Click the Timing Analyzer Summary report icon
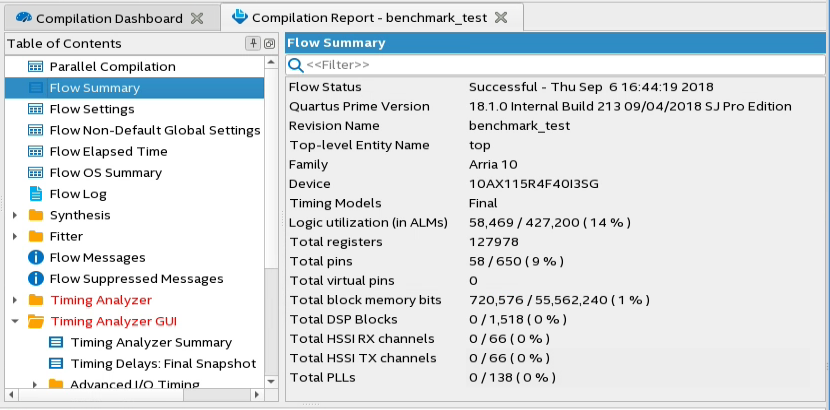The width and height of the screenshot is (830, 410). click(x=57, y=343)
